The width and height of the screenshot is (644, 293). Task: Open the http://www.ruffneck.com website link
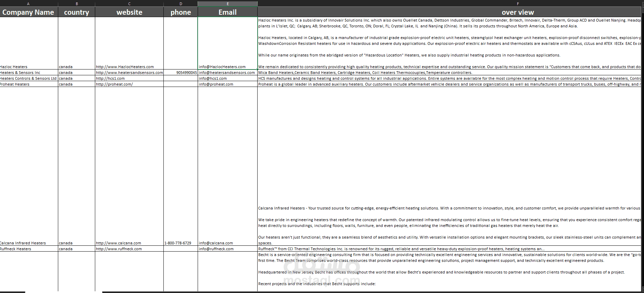119,249
